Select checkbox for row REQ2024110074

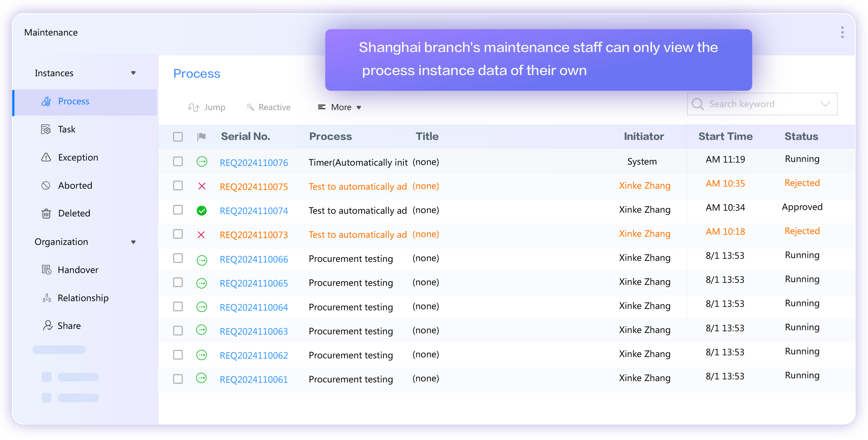pyautogui.click(x=178, y=210)
